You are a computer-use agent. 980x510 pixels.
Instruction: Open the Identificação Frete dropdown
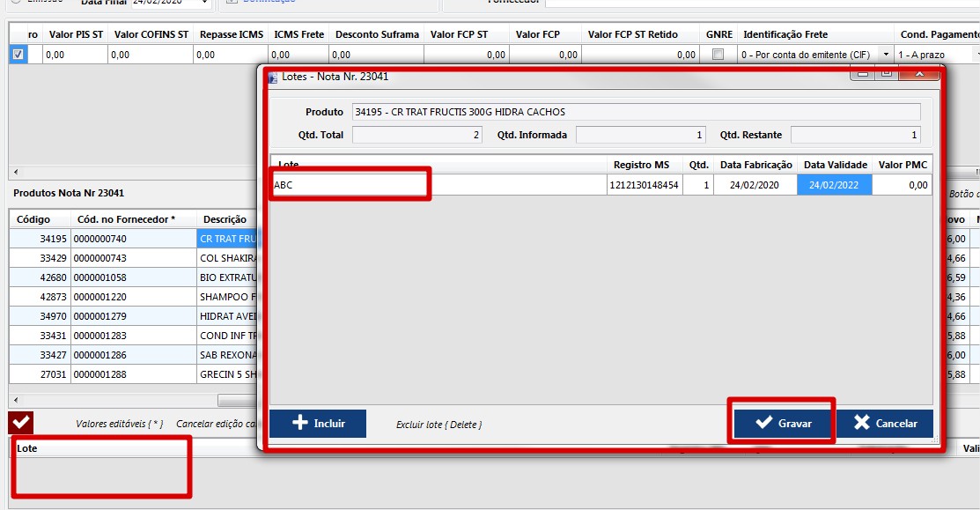pyautogui.click(x=885, y=55)
